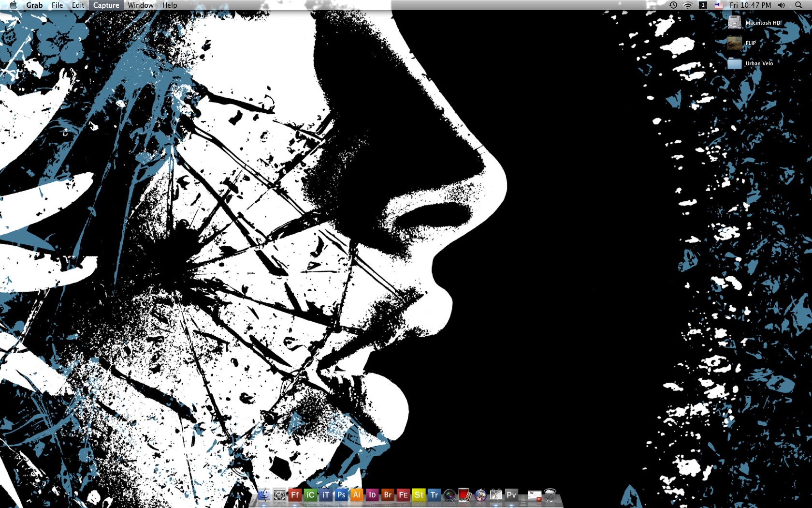Open the Window menu

coord(141,5)
